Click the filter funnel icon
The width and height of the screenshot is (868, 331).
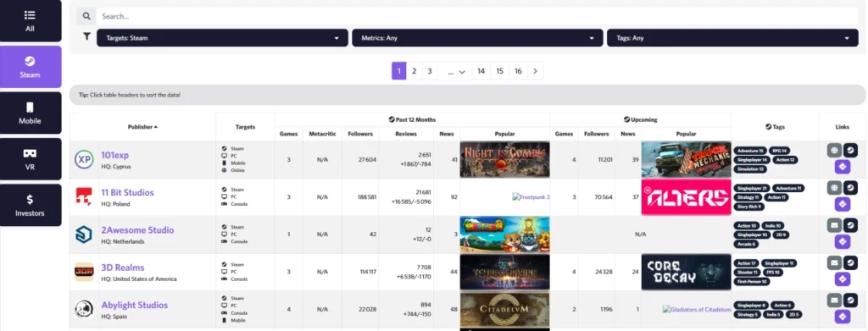87,36
